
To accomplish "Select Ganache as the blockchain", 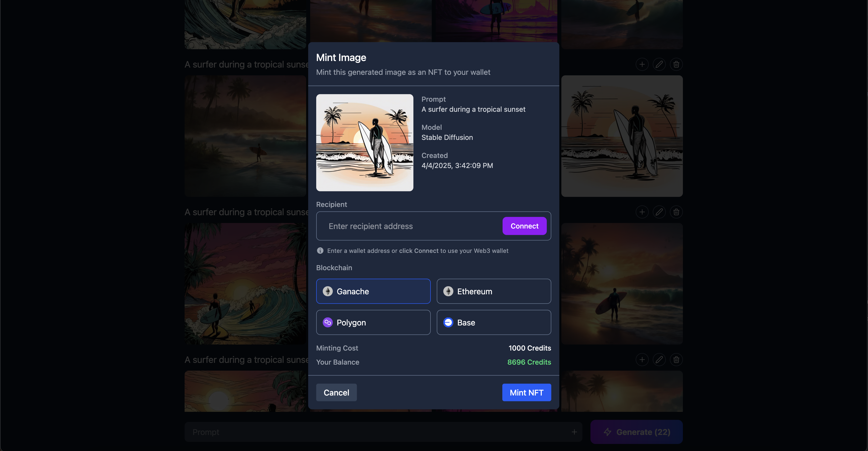I will 373,291.
